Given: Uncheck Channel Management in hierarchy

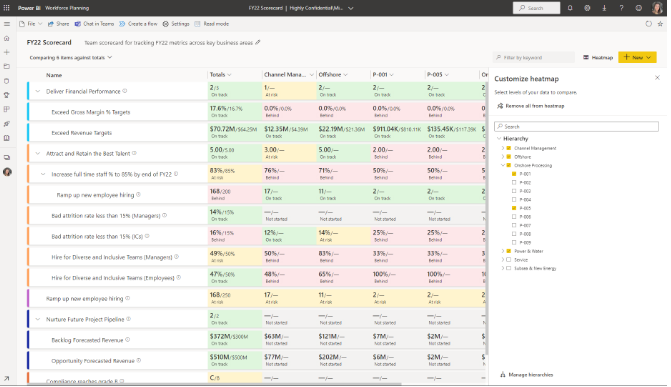Looking at the screenshot, I should (x=509, y=148).
